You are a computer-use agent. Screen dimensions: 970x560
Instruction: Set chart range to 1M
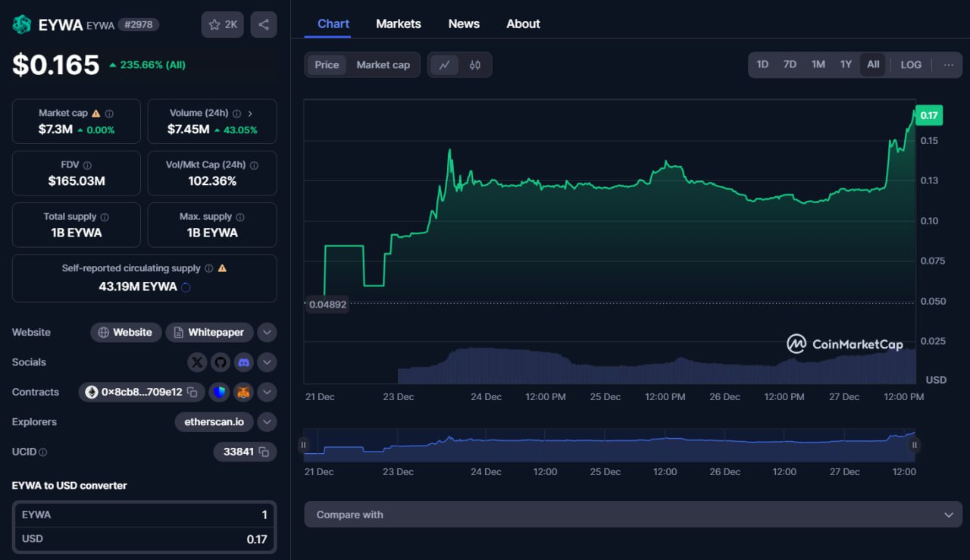[818, 64]
